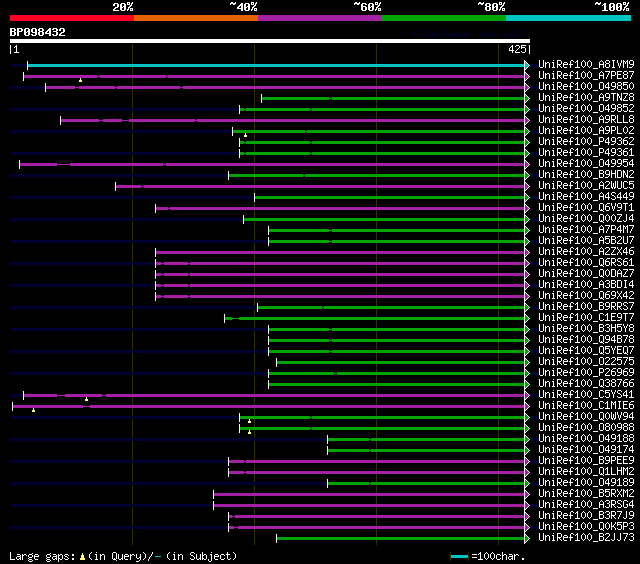The image size is (640, 564).
Task: Select the UniRef100_Q6RS61 label
Action: (x=586, y=263)
